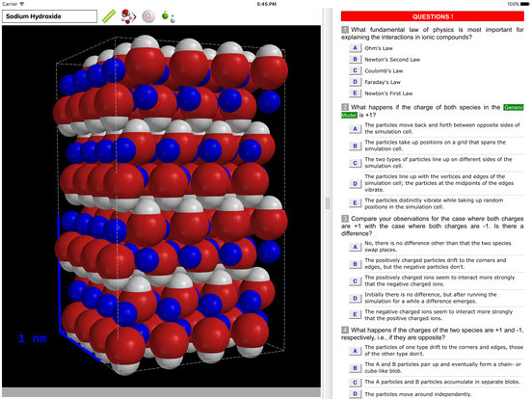Tap question 1 number marker
Screen dimensions: 532x399
[x=345, y=30]
